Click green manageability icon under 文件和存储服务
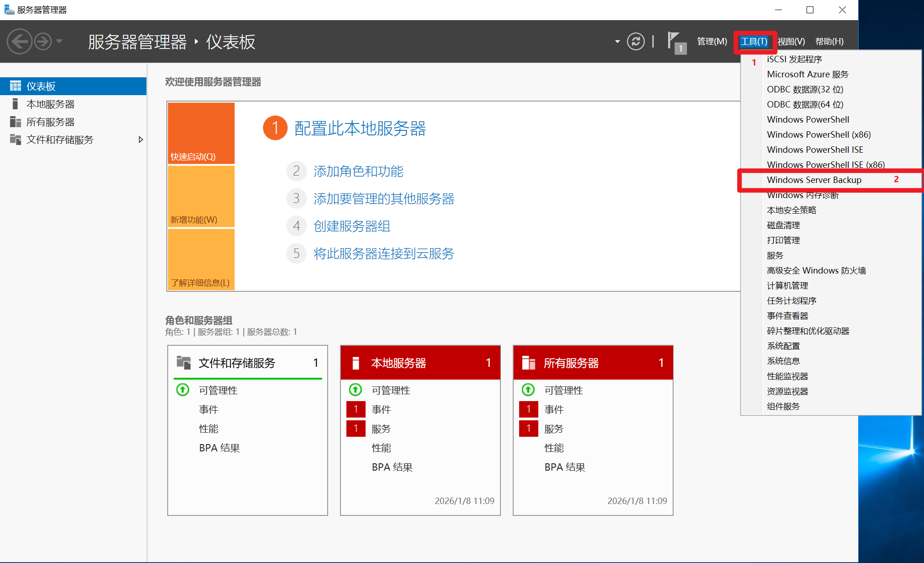Viewport: 924px width, 563px height. click(183, 390)
